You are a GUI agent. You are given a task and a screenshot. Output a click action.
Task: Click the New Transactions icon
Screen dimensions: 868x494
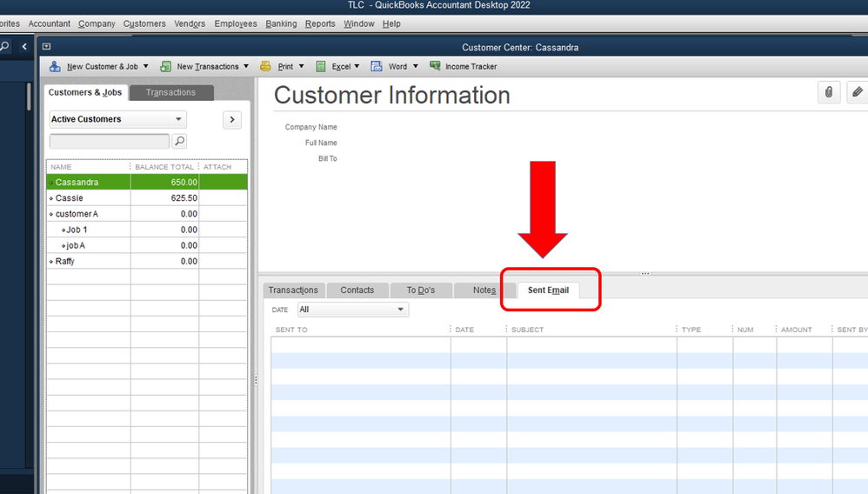(165, 66)
